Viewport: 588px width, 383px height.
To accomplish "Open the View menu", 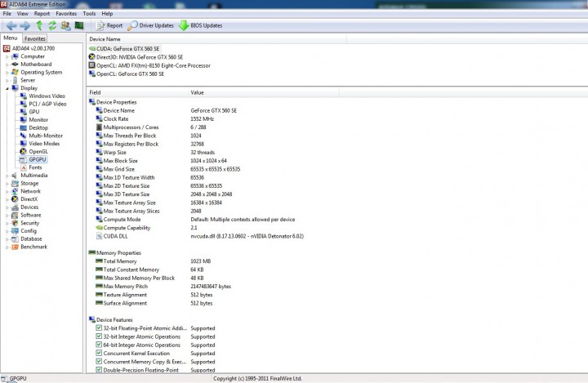I will coord(23,14).
